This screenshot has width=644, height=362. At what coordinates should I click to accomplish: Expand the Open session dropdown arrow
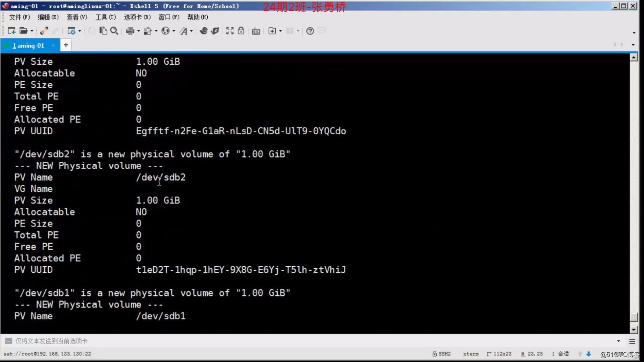pos(32,31)
